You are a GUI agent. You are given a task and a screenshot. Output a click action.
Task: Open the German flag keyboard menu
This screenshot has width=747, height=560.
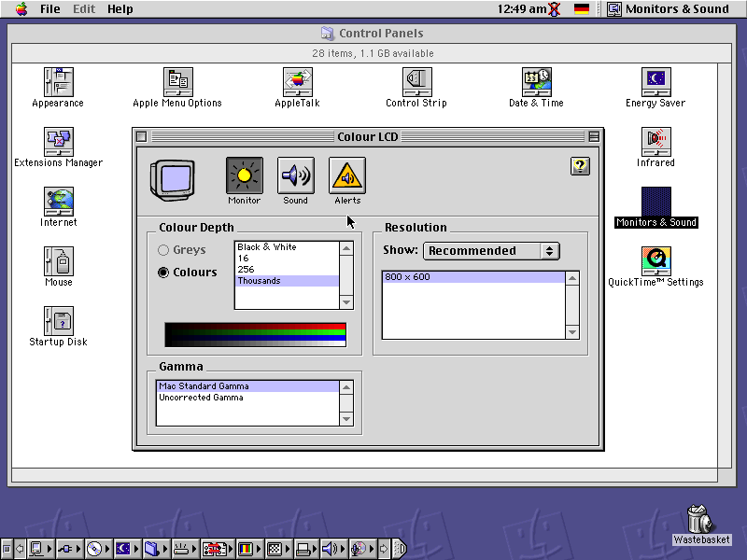tap(581, 9)
